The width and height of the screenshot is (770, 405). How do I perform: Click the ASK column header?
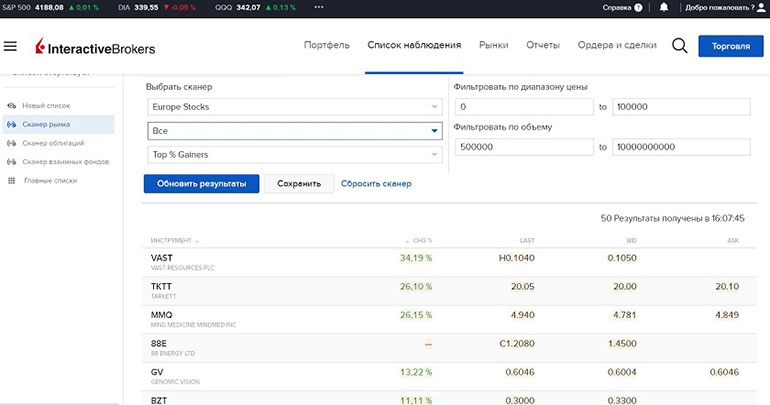point(733,241)
